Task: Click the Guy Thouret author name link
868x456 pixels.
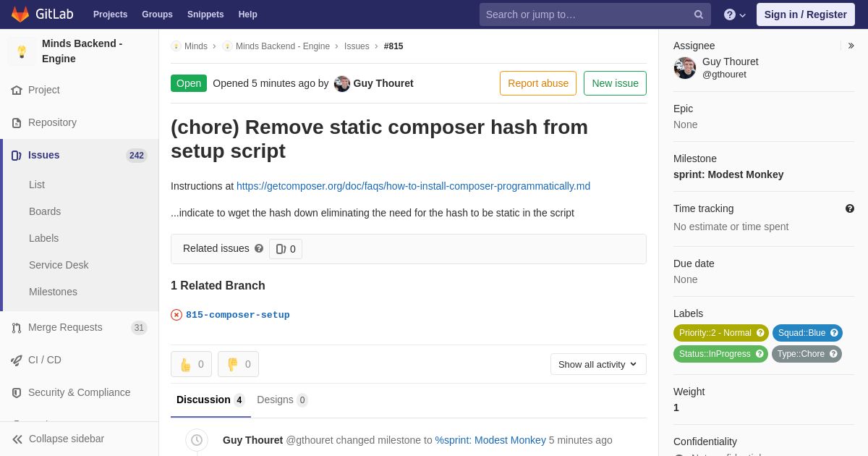Action: click(x=383, y=83)
